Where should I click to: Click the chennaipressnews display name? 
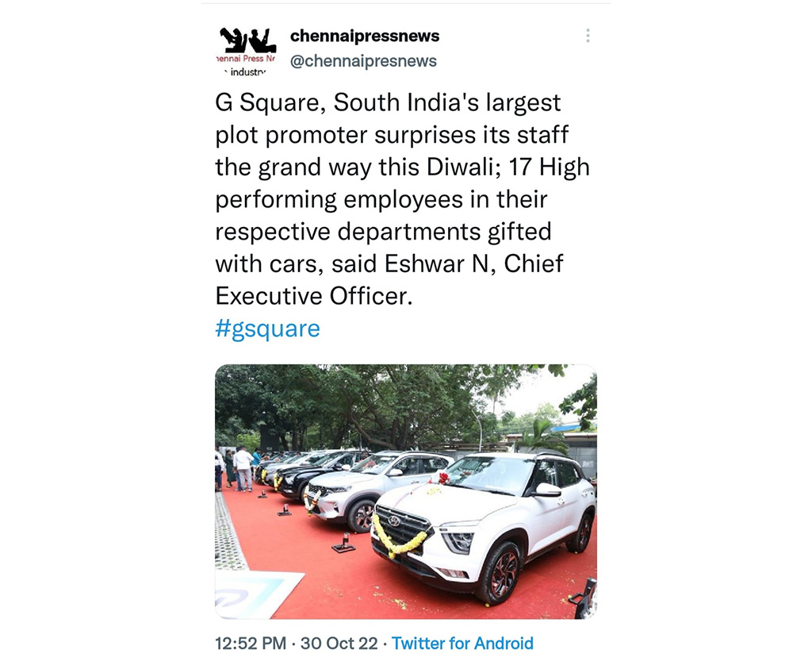[x=365, y=36]
